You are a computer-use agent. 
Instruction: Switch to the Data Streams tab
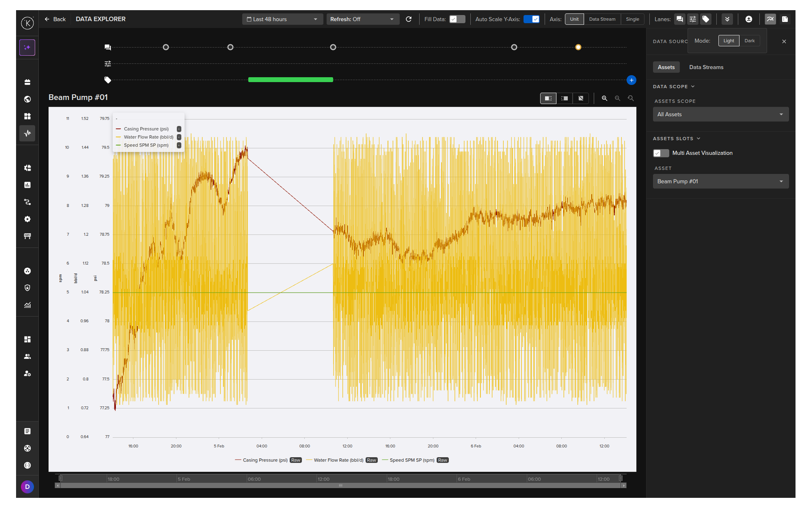click(x=706, y=67)
